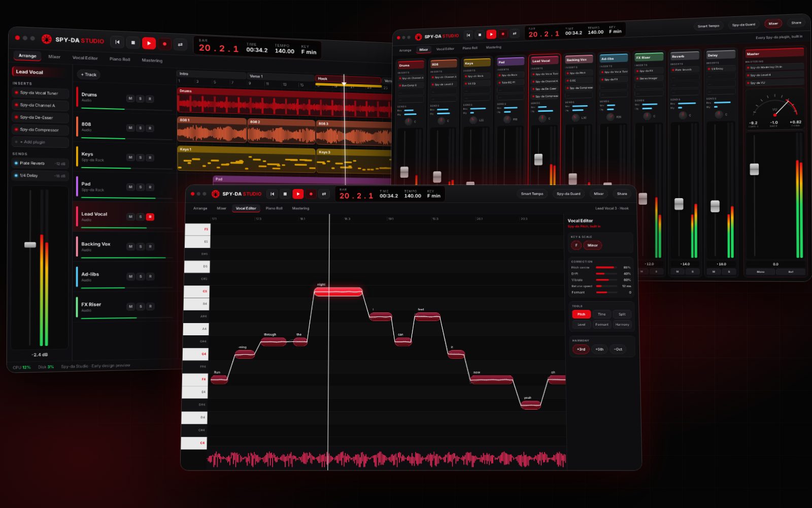Click the + Track button

pyautogui.click(x=88, y=75)
